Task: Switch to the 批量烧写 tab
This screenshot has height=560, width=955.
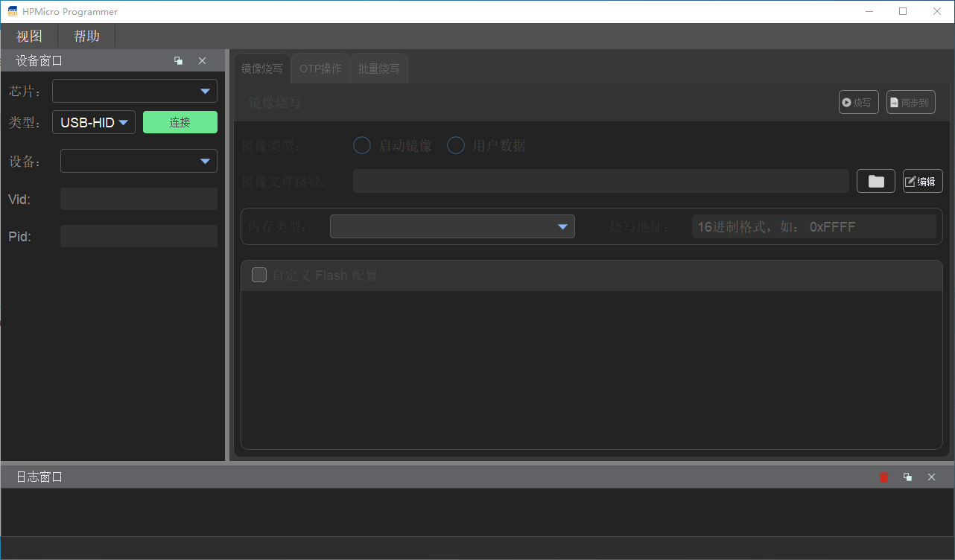Action: pos(378,69)
